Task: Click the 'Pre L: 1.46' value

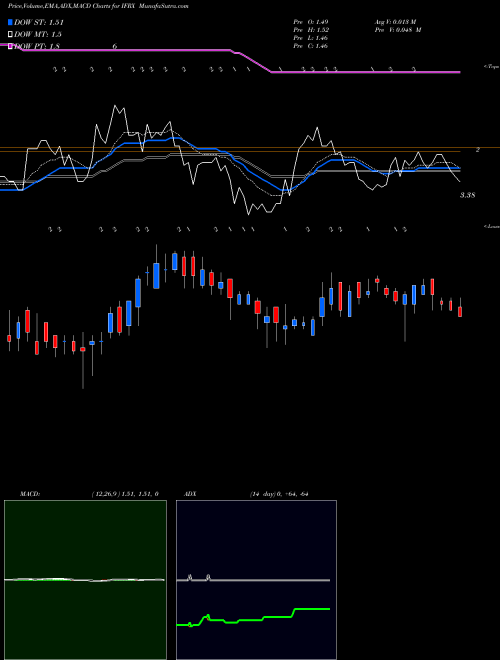Action: pos(311,38)
